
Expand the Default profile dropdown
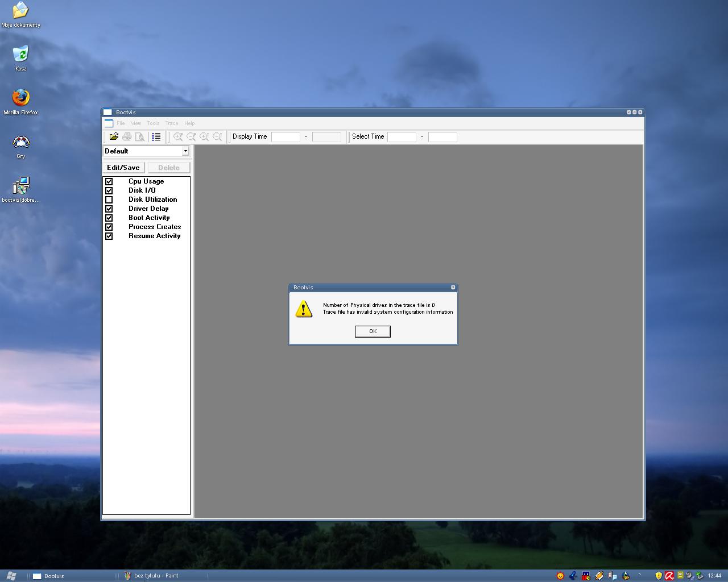pyautogui.click(x=185, y=151)
